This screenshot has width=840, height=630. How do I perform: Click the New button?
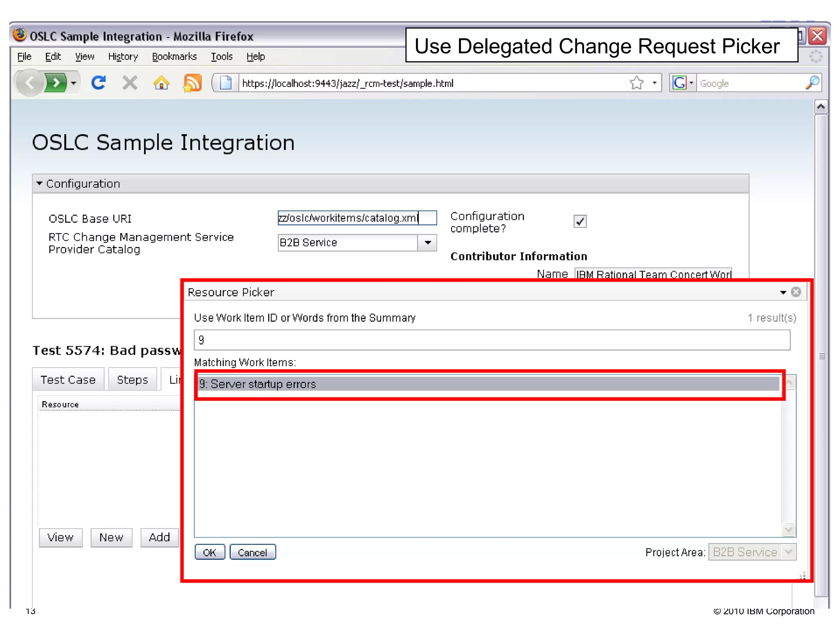[x=111, y=537]
